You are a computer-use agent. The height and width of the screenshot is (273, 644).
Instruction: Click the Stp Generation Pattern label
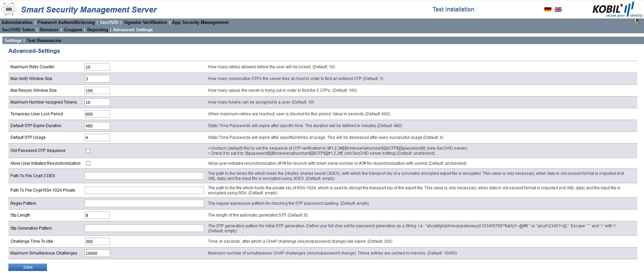coord(31,228)
